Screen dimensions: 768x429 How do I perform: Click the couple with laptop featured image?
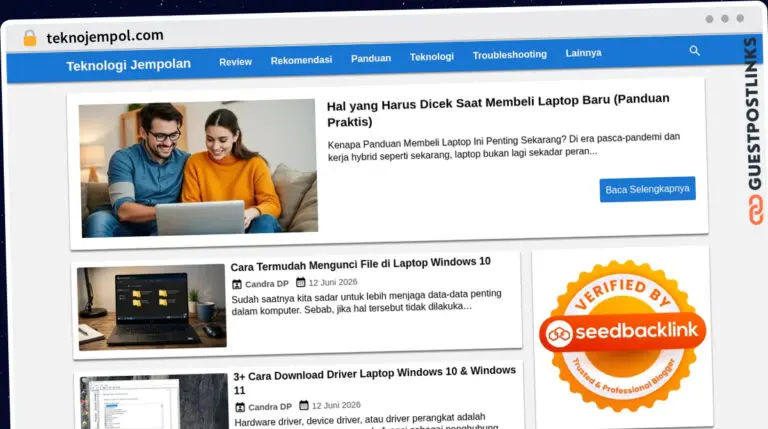(x=198, y=168)
